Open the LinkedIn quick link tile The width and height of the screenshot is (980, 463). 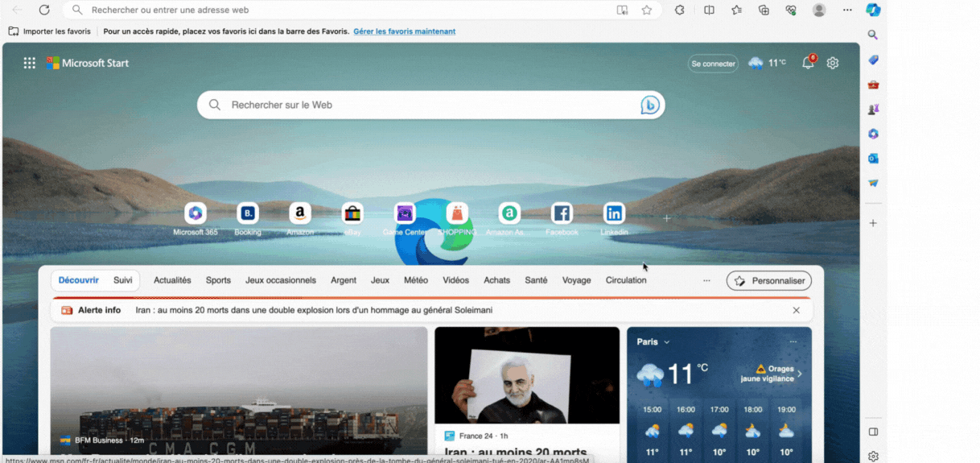point(614,213)
